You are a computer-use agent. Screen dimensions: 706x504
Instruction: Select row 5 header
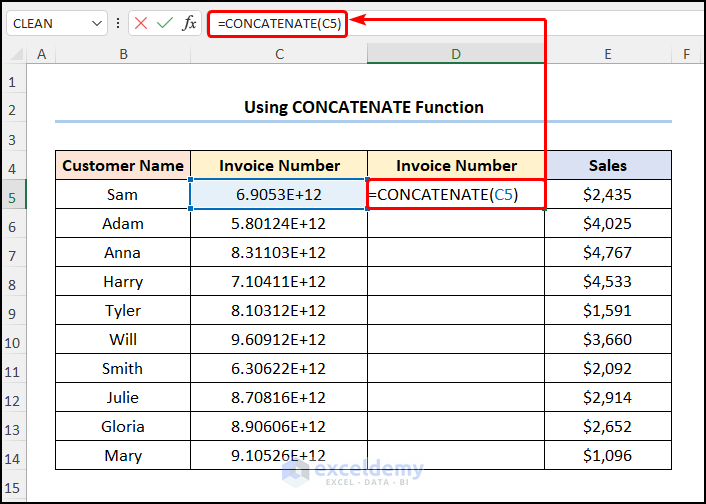[12, 195]
